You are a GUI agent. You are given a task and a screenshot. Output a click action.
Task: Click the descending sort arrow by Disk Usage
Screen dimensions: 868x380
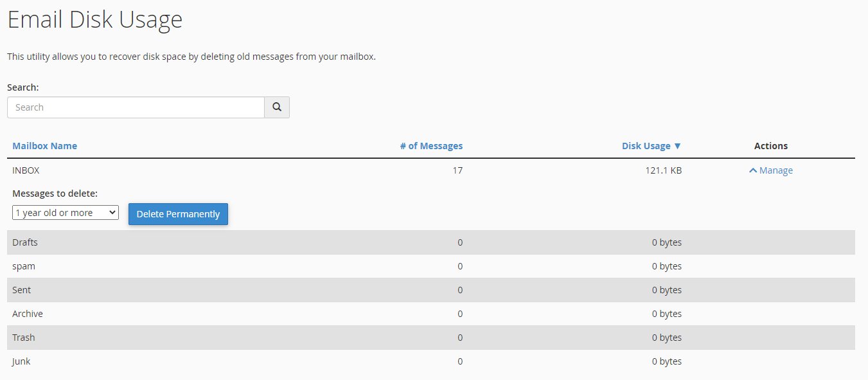coord(677,146)
